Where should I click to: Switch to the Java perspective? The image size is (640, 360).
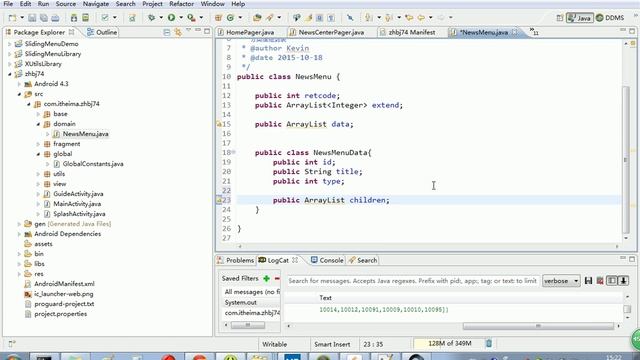(580, 18)
